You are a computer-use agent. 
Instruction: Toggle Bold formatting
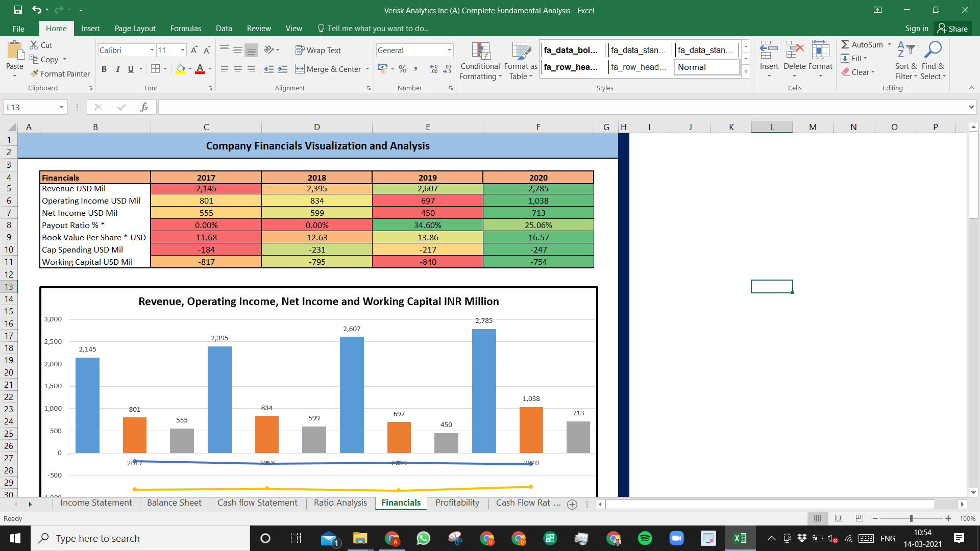(x=104, y=69)
